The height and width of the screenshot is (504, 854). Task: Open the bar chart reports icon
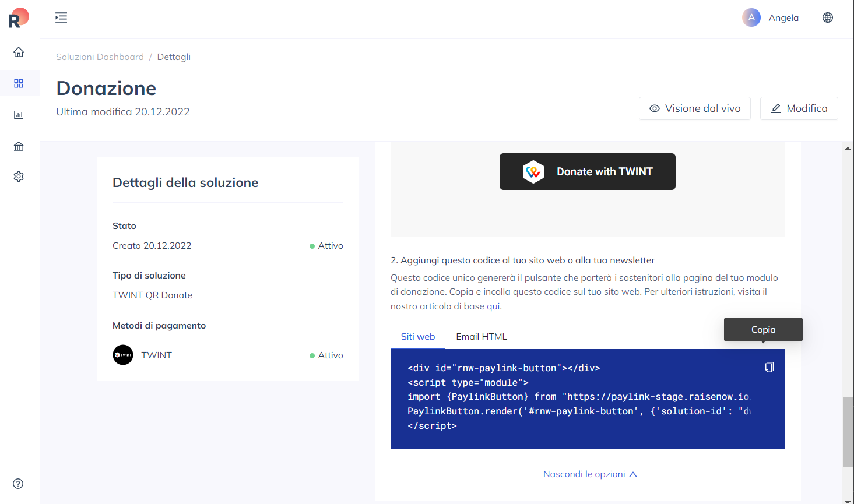click(x=19, y=115)
